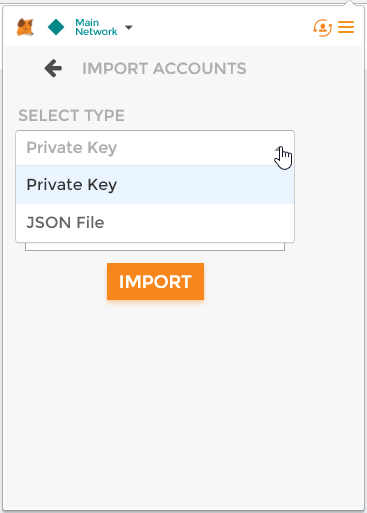Expand the network selector caret
The image size is (367, 513).
pos(129,27)
